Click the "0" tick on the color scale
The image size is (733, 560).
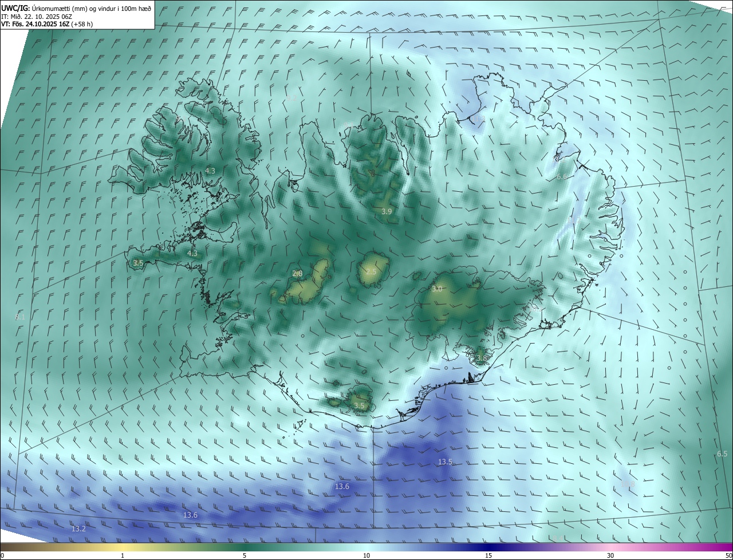(2, 555)
